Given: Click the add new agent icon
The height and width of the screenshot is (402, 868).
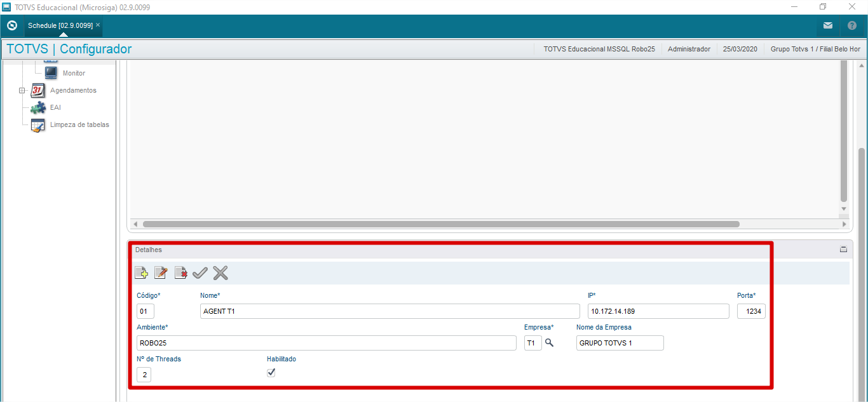Looking at the screenshot, I should pyautogui.click(x=141, y=273).
